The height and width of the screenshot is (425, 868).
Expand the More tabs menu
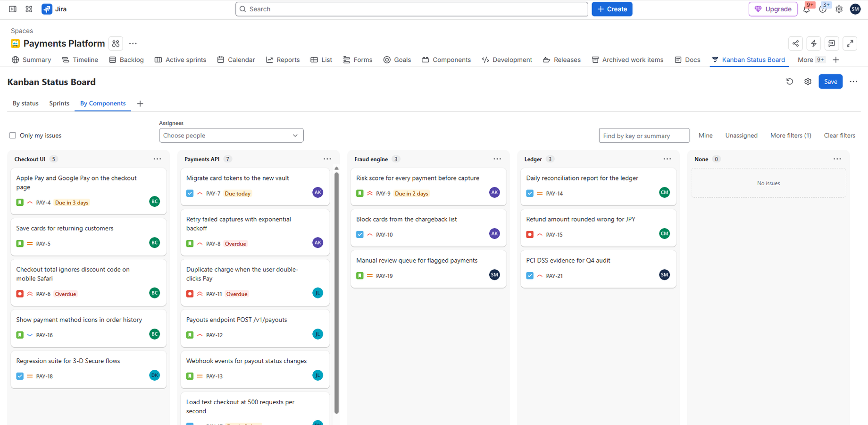pos(811,60)
